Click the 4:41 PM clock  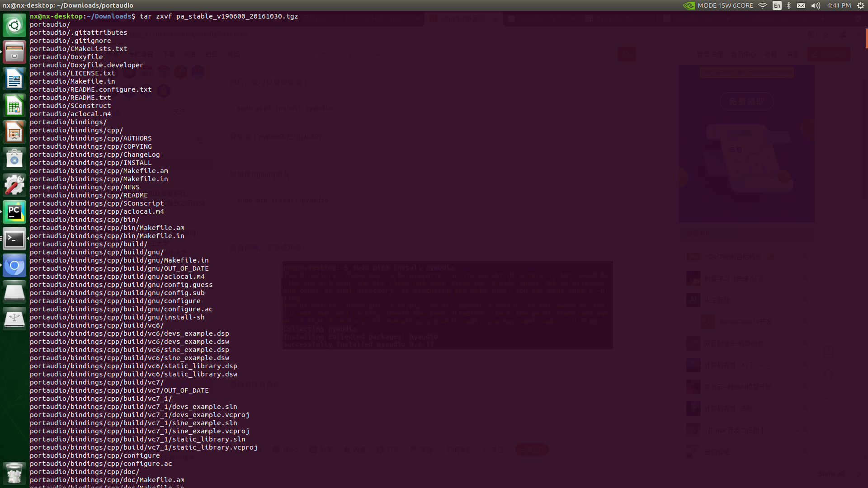(x=839, y=5)
